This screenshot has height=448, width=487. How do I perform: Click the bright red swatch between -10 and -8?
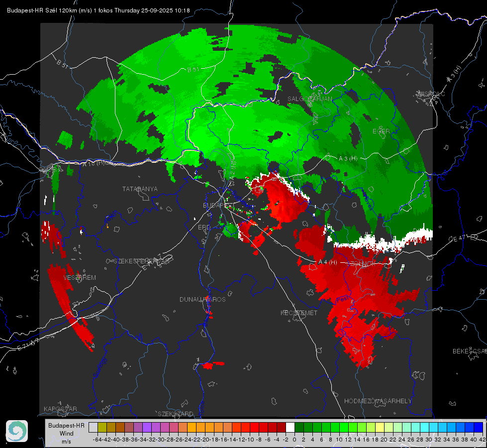click(254, 427)
